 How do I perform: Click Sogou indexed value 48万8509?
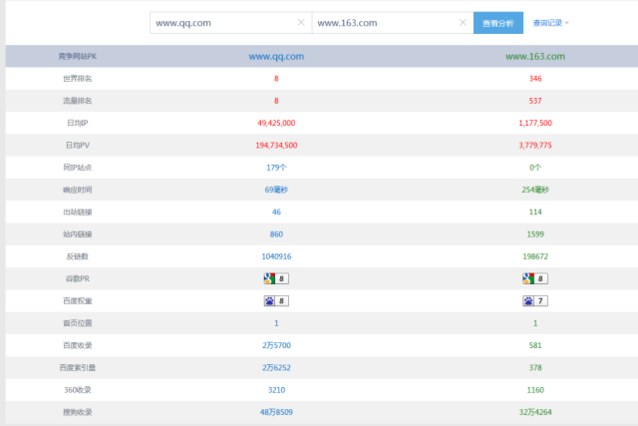coord(276,412)
